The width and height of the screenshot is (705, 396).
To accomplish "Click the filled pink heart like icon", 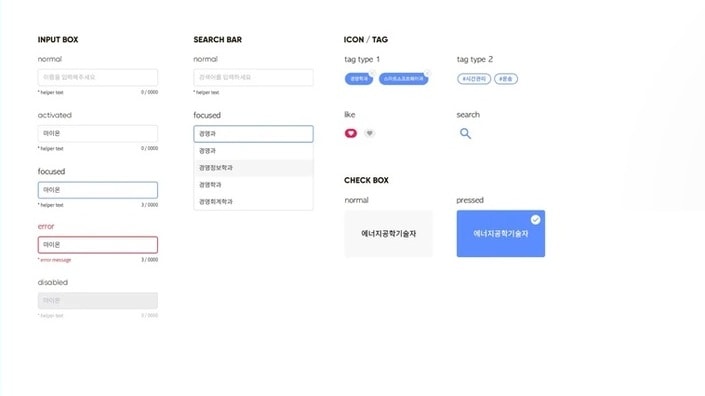I will pyautogui.click(x=351, y=133).
